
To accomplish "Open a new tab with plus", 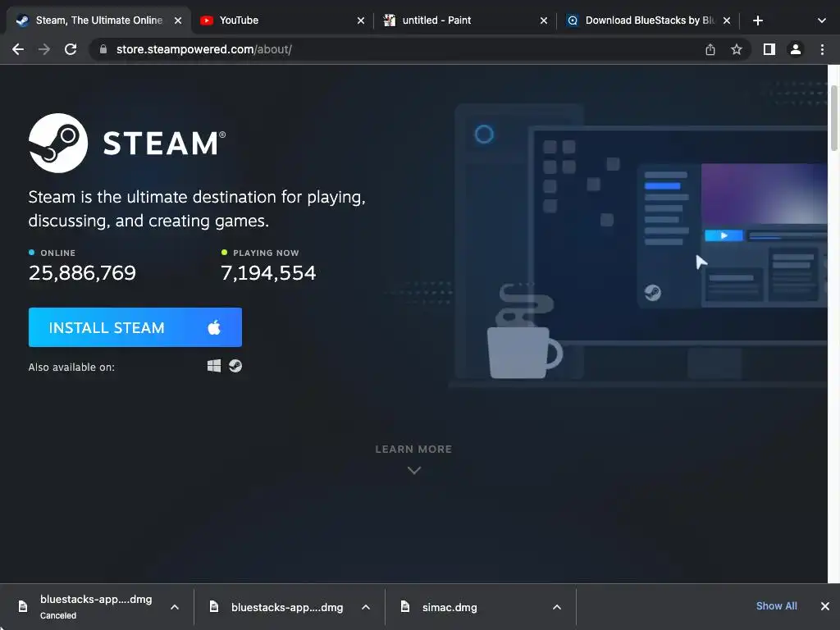I will click(757, 21).
